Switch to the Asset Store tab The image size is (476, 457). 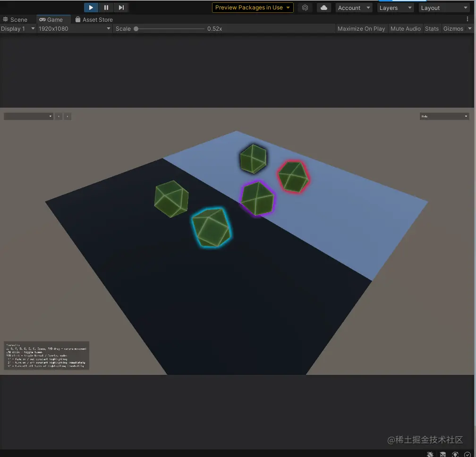94,20
